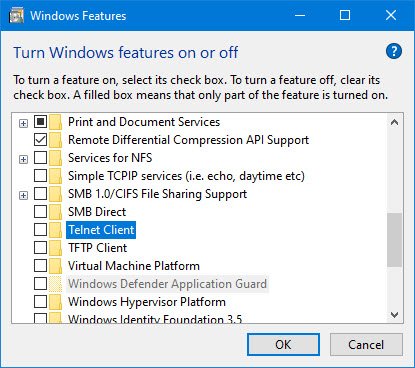Select SMB 1.0/CIFS File Sharing Support label
The image size is (415, 368).
[158, 194]
